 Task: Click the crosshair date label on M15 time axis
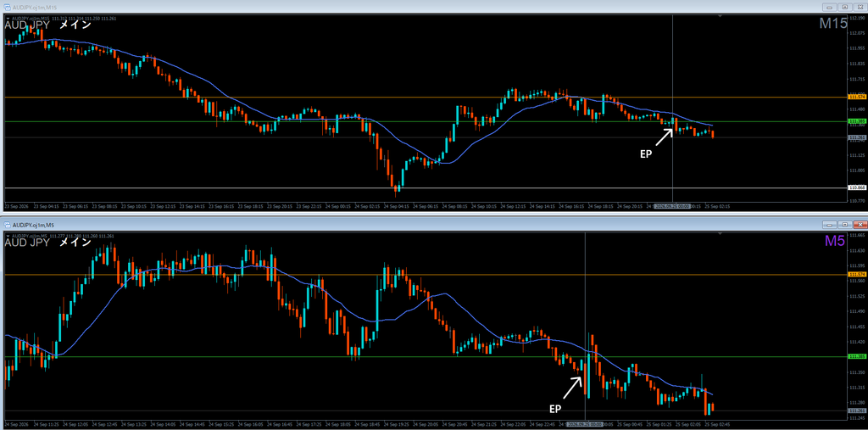(672, 206)
